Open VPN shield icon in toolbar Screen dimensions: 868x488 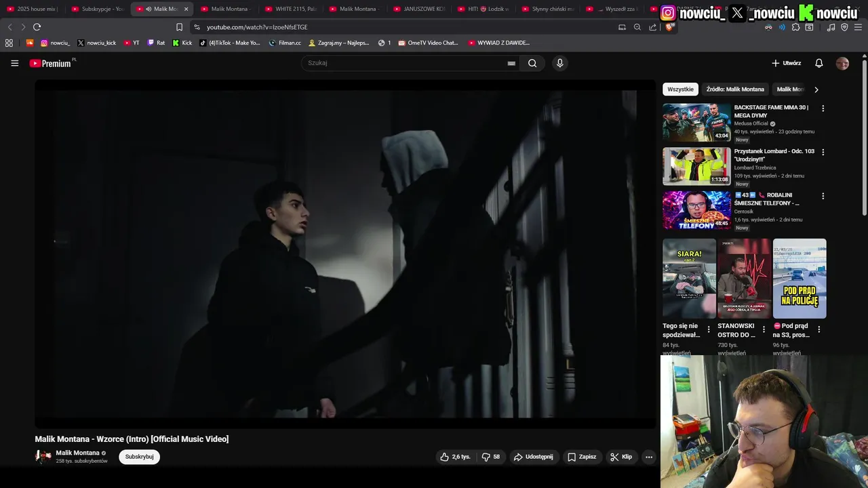tap(844, 27)
